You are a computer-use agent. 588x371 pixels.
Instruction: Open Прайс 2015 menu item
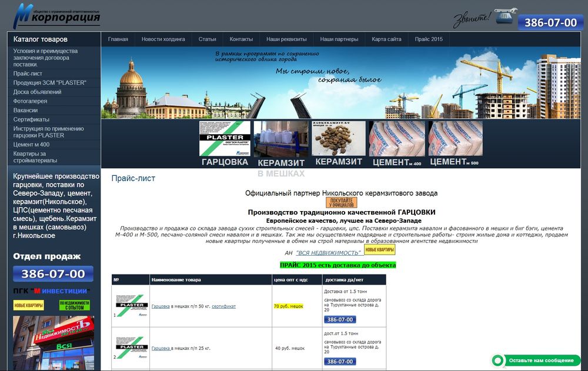429,39
